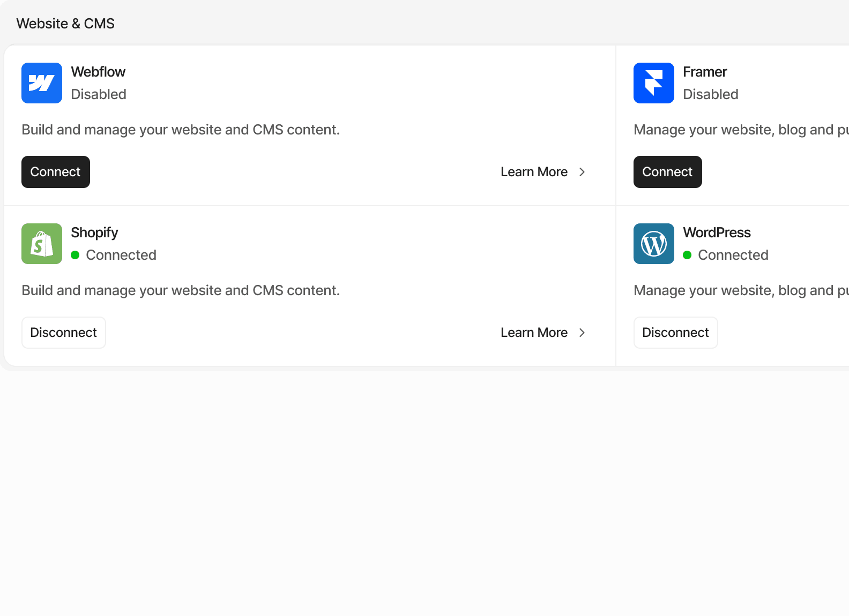Click the Disabled status under Webflow

click(x=99, y=94)
